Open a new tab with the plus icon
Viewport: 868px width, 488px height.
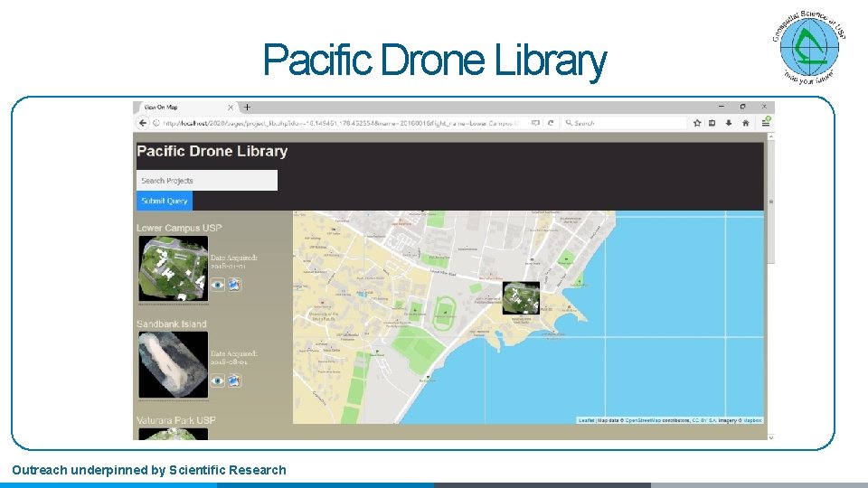247,107
